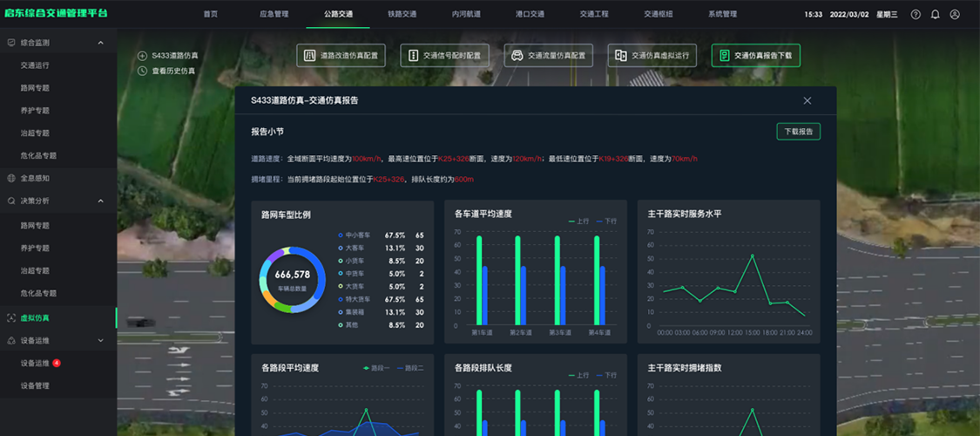The width and height of the screenshot is (980, 436).
Task: Click the clock icon for 查看历史仿真
Action: (142, 71)
